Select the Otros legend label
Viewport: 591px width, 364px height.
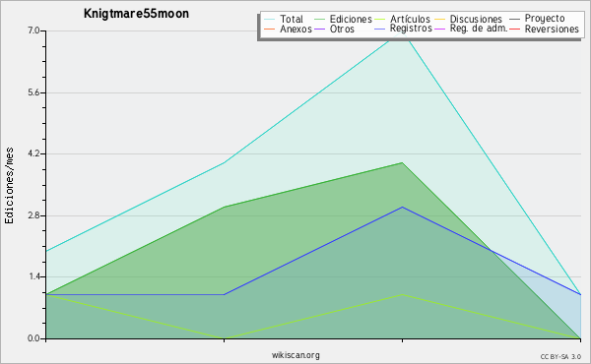[x=342, y=29]
